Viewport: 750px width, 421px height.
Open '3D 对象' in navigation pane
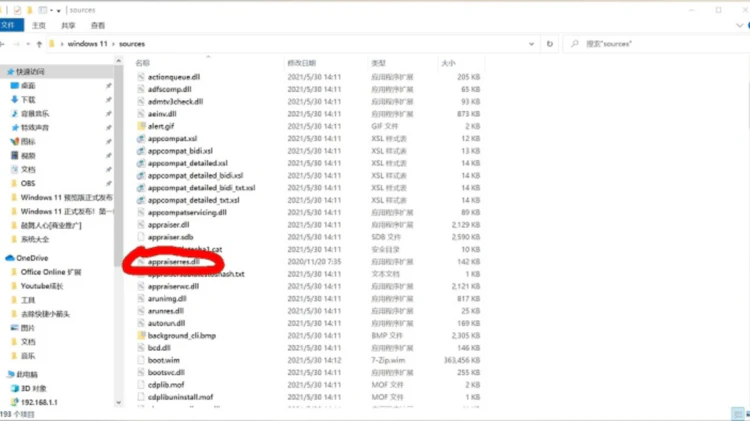33,388
